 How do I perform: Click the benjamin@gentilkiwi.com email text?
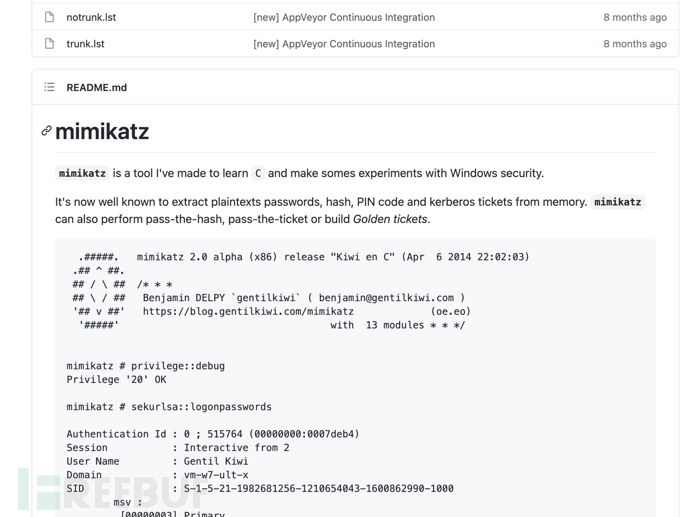click(x=386, y=298)
